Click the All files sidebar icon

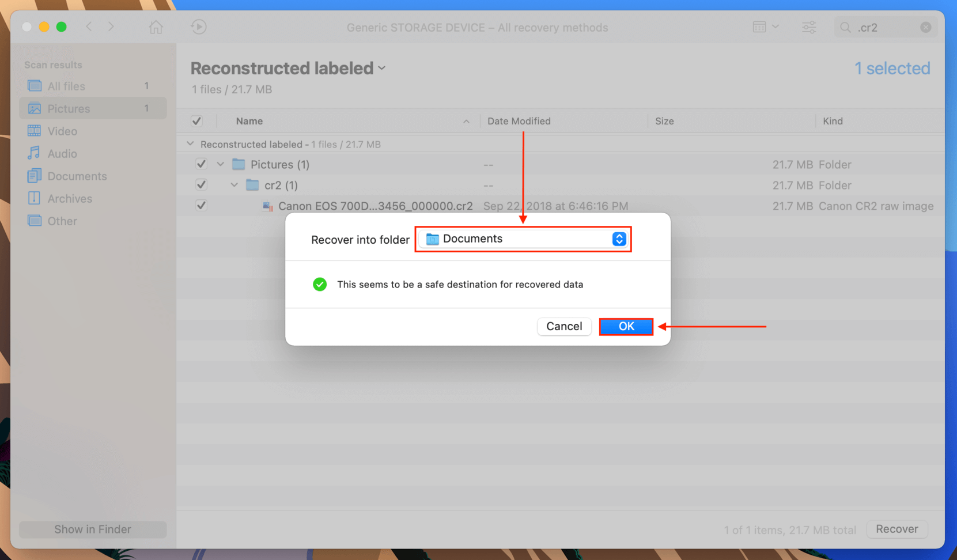tap(35, 86)
